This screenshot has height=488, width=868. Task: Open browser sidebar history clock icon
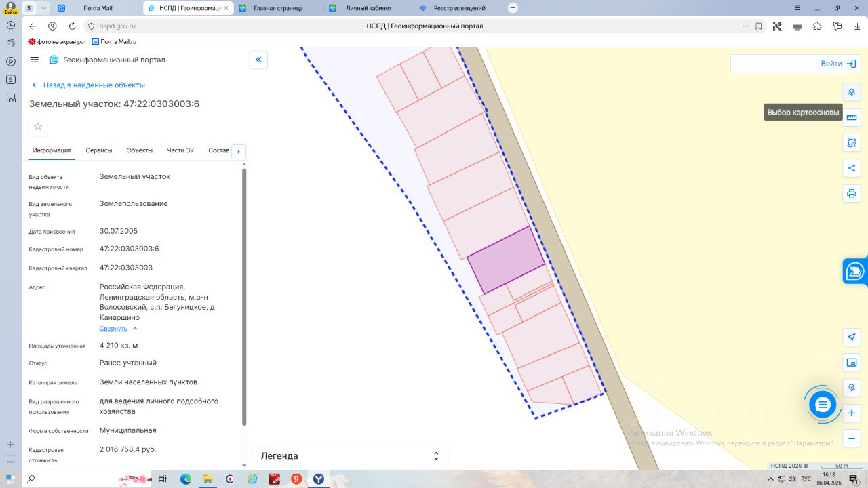(11, 25)
